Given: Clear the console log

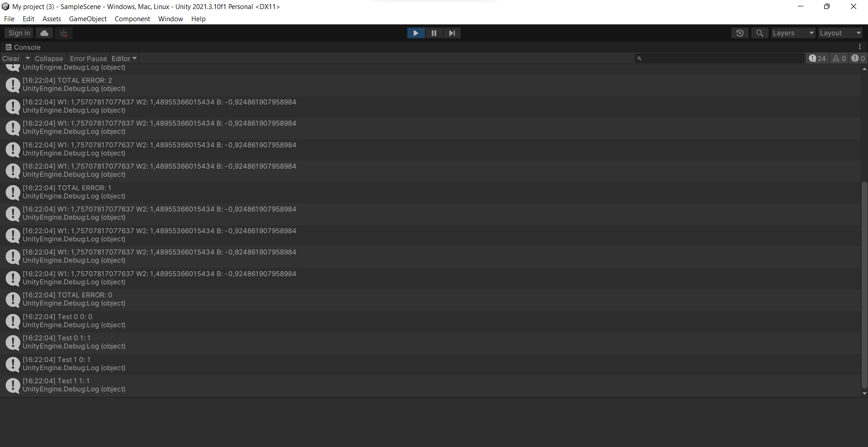Looking at the screenshot, I should click(x=10, y=58).
